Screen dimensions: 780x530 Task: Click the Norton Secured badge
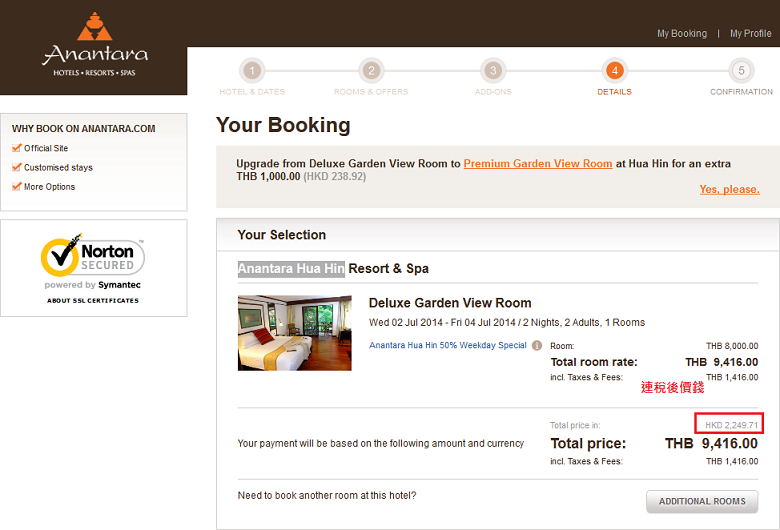[93, 259]
